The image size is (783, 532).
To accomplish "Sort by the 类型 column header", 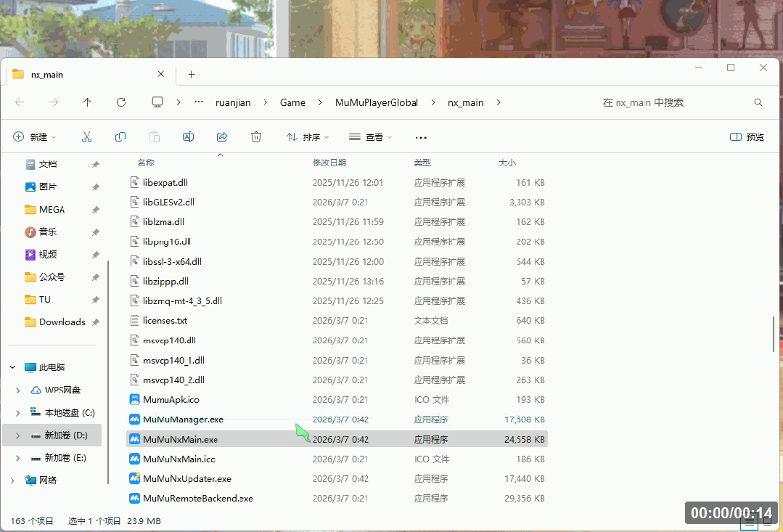I will pos(422,163).
